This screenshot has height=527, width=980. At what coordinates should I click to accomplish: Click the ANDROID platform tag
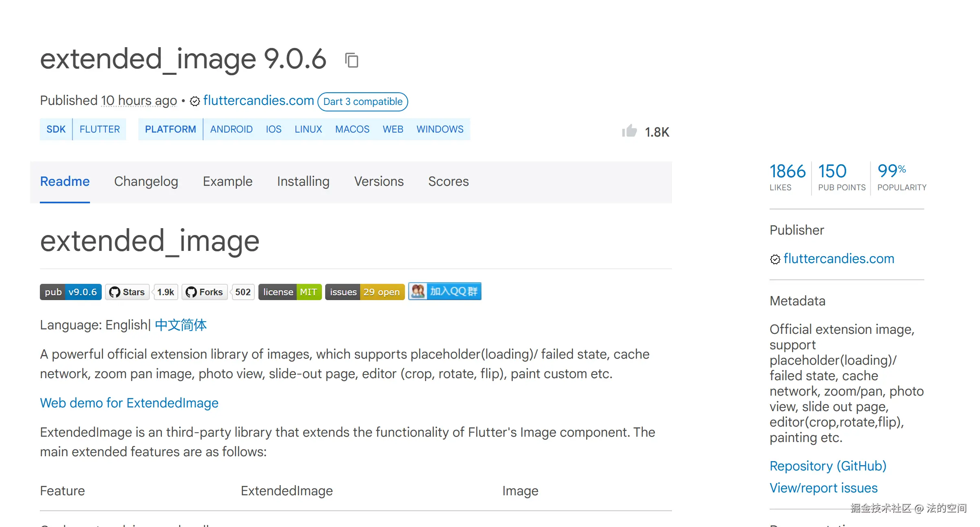(x=231, y=129)
